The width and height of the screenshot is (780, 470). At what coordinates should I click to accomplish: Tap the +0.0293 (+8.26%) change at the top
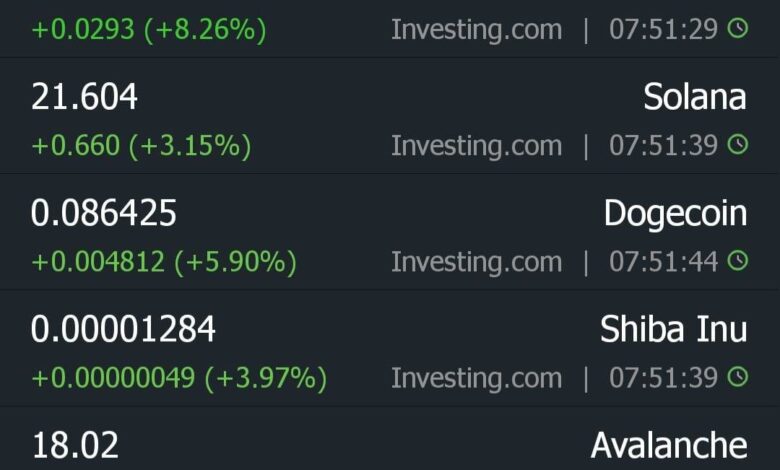[x=149, y=30]
